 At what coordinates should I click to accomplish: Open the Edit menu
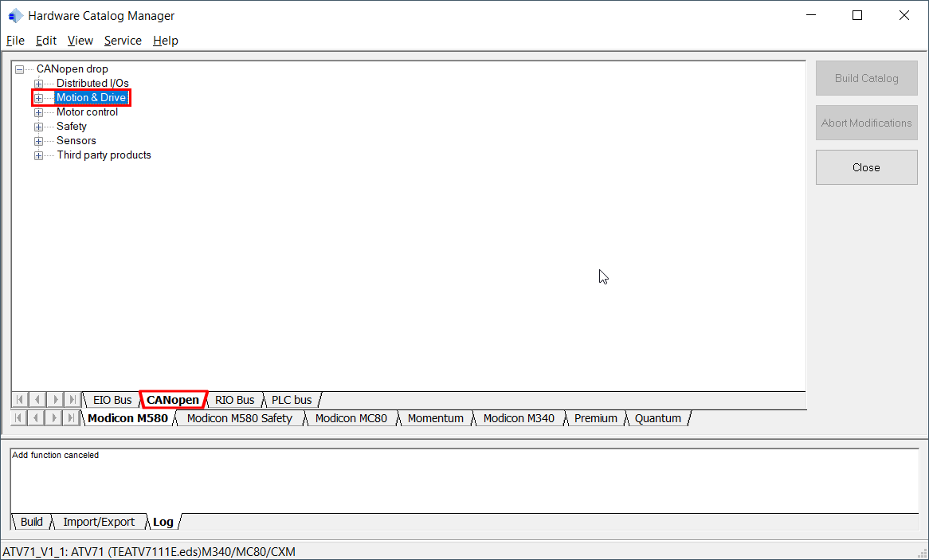click(46, 41)
